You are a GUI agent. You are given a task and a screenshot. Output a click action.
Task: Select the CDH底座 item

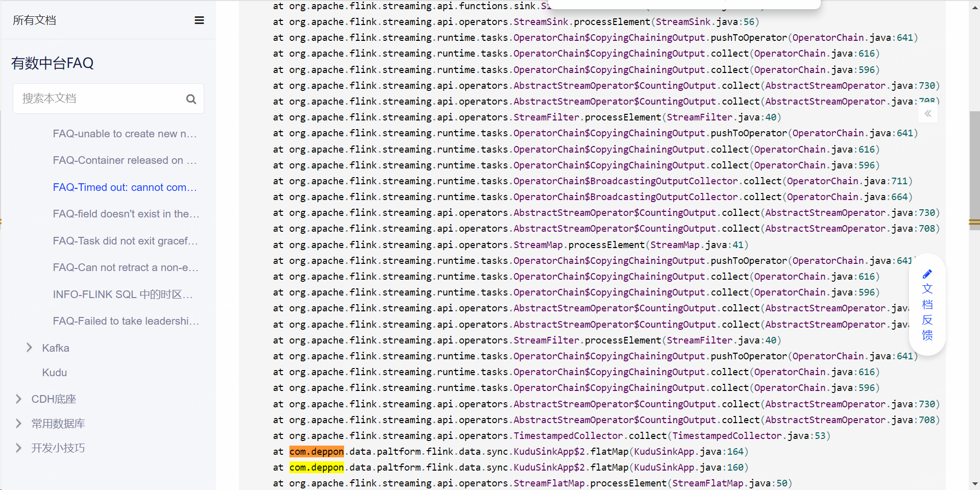tap(54, 399)
